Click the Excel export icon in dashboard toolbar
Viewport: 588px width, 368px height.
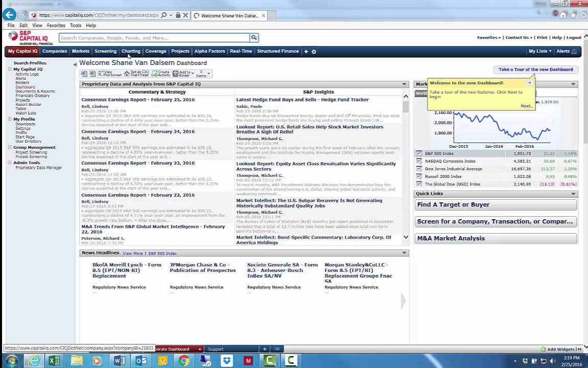(x=92, y=74)
